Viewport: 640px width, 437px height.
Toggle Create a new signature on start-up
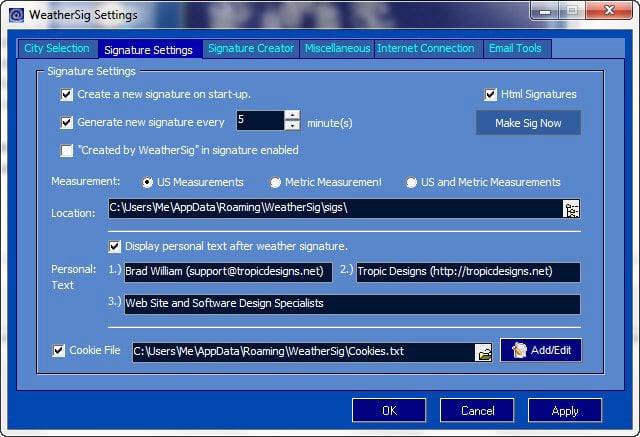67,95
